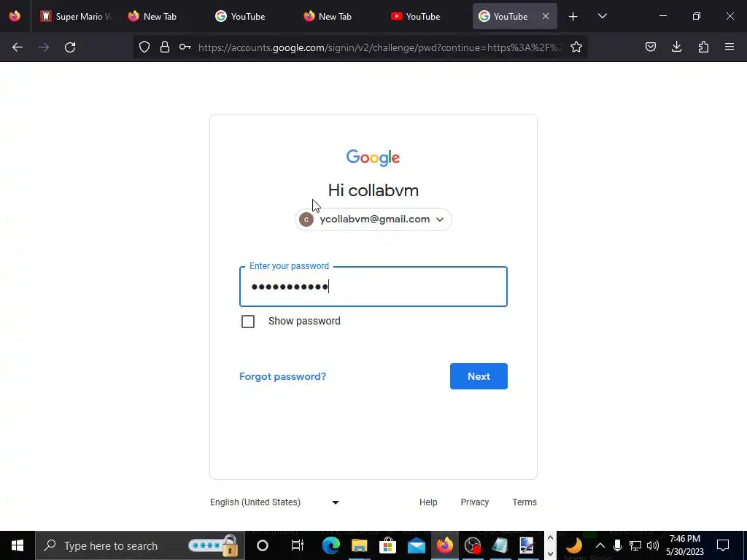The height and width of the screenshot is (560, 747).
Task: Open saved logins key icon
Action: pos(185,47)
